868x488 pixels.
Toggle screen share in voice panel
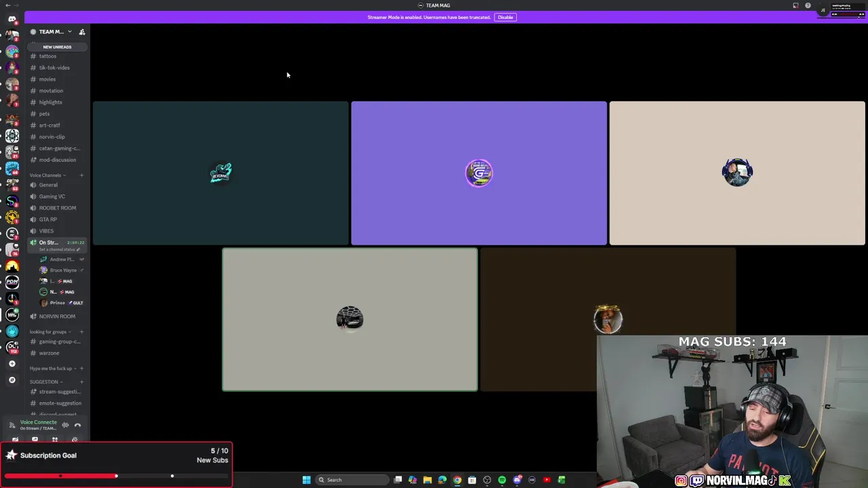[x=35, y=439]
